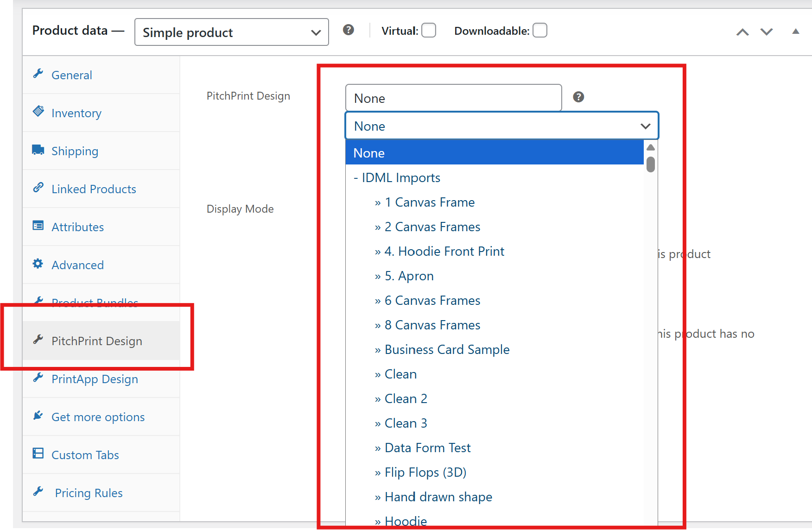Choose Flip Flops (3D) design

(x=495, y=472)
